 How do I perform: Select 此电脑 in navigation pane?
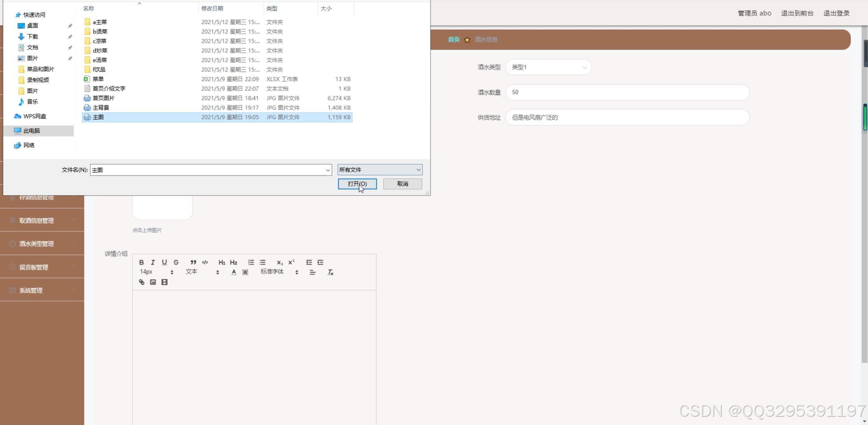(31, 131)
